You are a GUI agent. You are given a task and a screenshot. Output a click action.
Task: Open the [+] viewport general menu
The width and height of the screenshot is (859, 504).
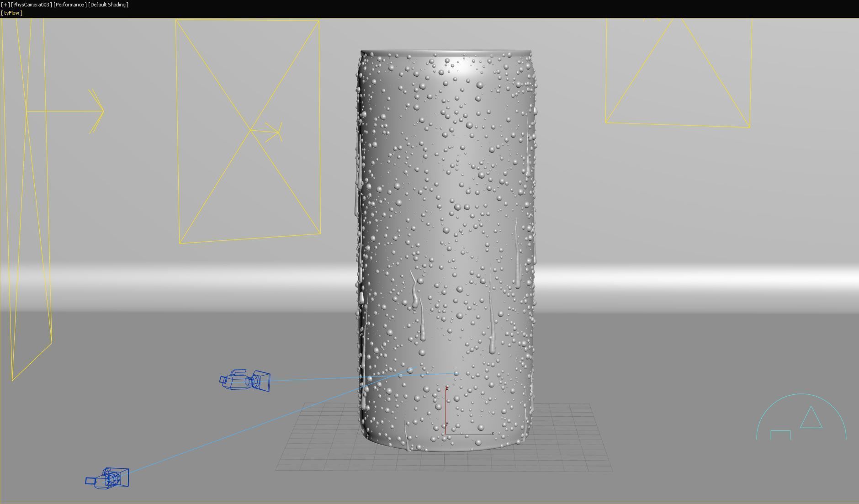point(5,5)
